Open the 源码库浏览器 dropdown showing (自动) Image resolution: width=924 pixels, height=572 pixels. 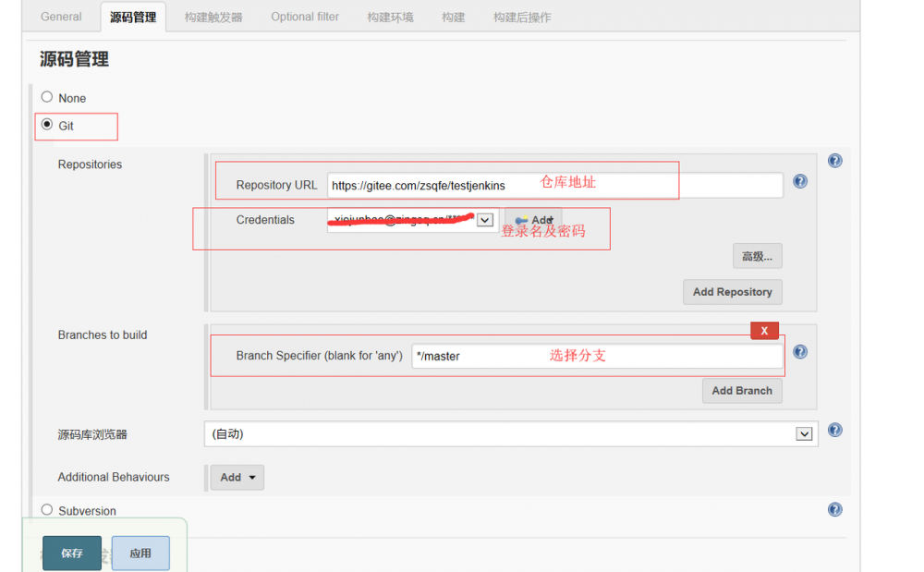coord(803,432)
